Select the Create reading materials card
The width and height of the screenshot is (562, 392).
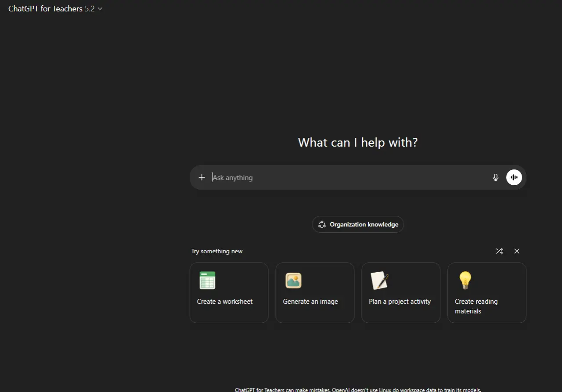click(487, 293)
